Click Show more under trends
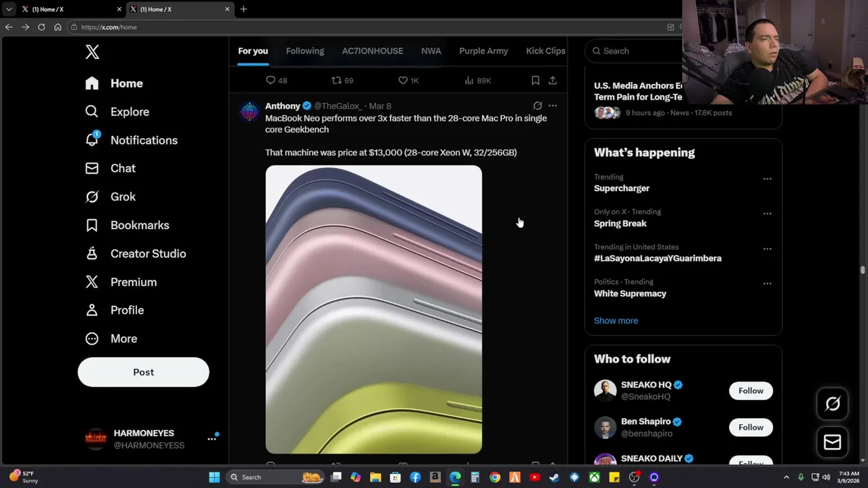Viewport: 868px width, 488px height. coord(616,321)
